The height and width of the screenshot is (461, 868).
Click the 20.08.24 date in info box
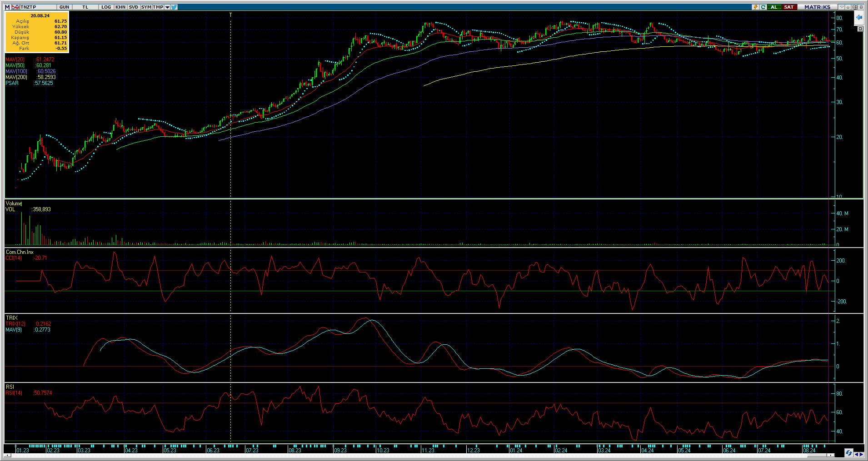[x=40, y=15]
